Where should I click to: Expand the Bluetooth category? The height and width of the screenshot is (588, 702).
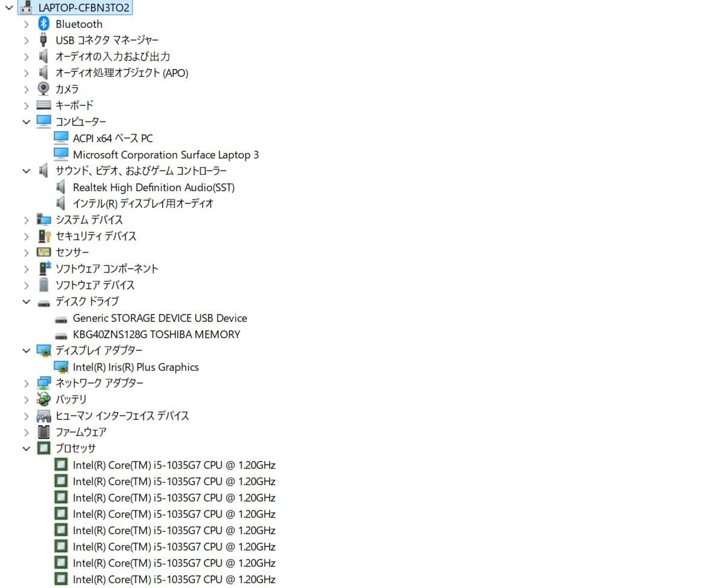[27, 24]
